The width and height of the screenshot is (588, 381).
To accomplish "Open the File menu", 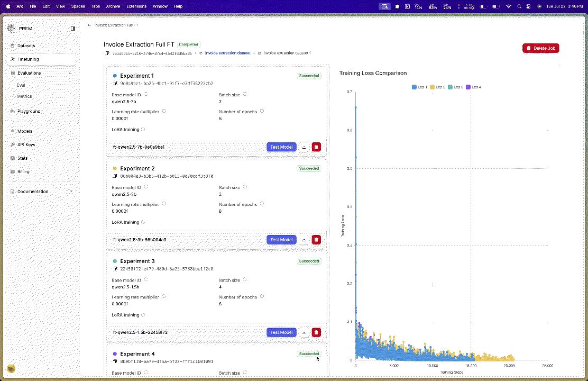I will tap(33, 6).
